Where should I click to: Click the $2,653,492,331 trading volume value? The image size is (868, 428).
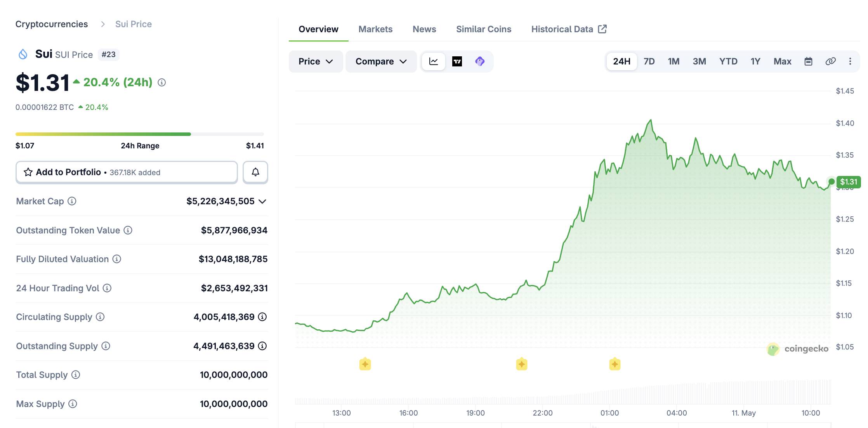[234, 288]
